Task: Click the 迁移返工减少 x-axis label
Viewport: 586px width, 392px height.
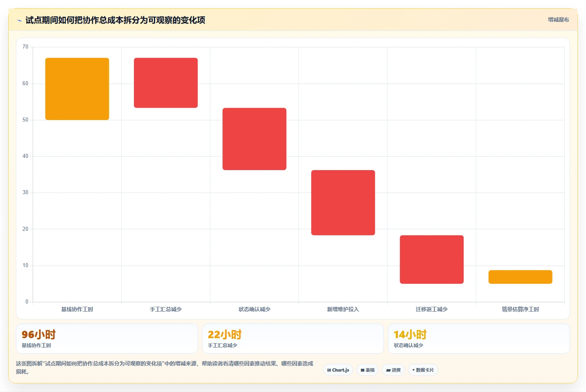Action: coord(432,309)
